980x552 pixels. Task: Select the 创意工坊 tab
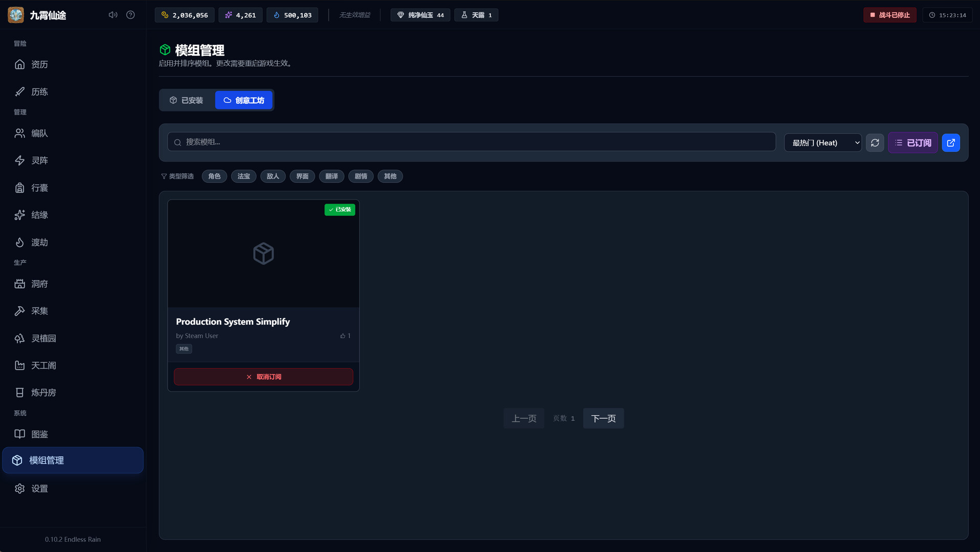pyautogui.click(x=244, y=100)
